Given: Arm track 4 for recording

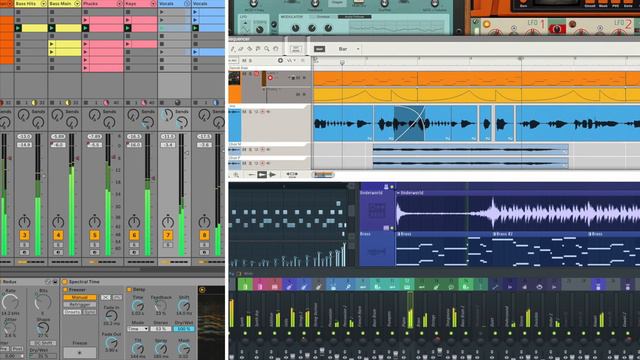Looking at the screenshot, I should (58, 252).
